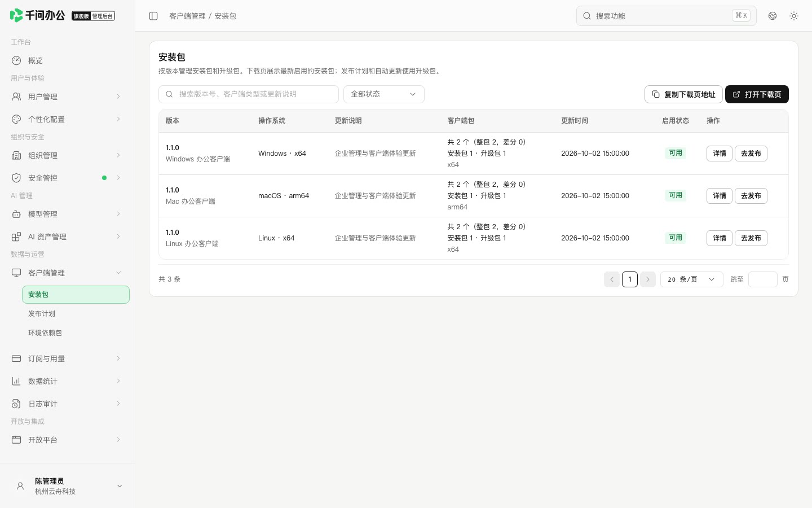Image resolution: width=812 pixels, height=508 pixels.
Task: Click the 模型管理 robot icon
Action: tap(16, 214)
